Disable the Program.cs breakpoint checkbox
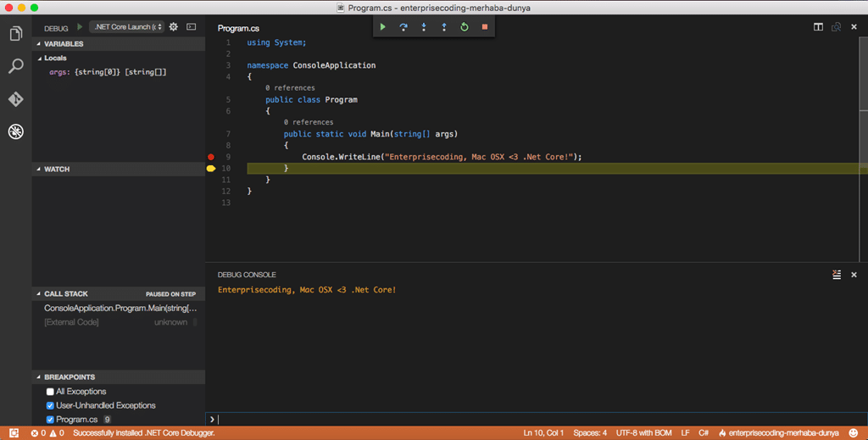The height and width of the screenshot is (440, 868). click(50, 420)
